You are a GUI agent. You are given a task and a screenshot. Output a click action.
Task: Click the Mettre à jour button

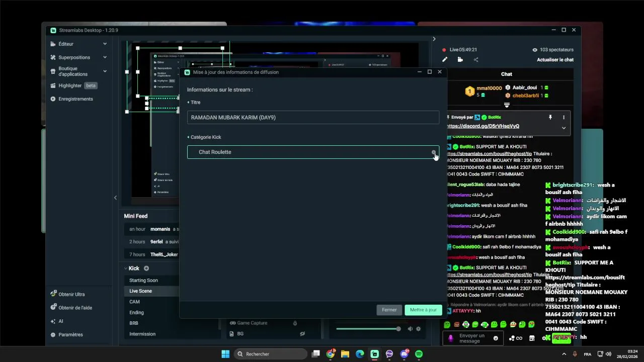click(x=423, y=310)
